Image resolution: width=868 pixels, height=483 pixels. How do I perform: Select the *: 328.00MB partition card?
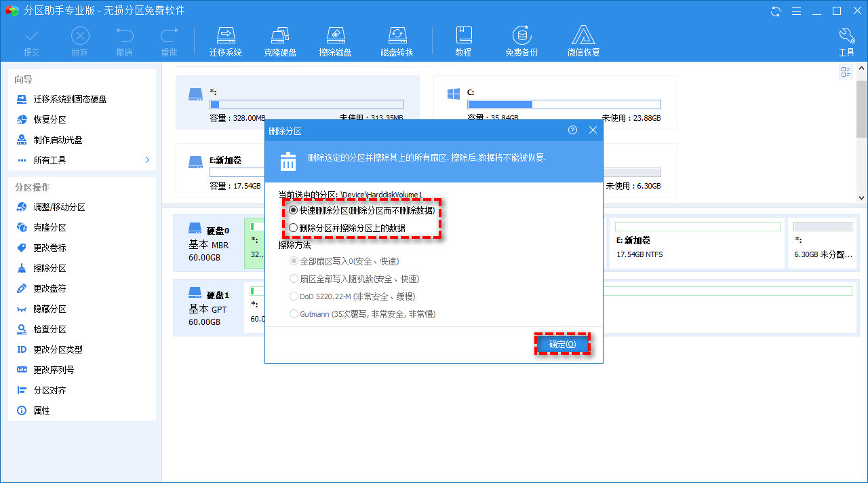point(297,102)
